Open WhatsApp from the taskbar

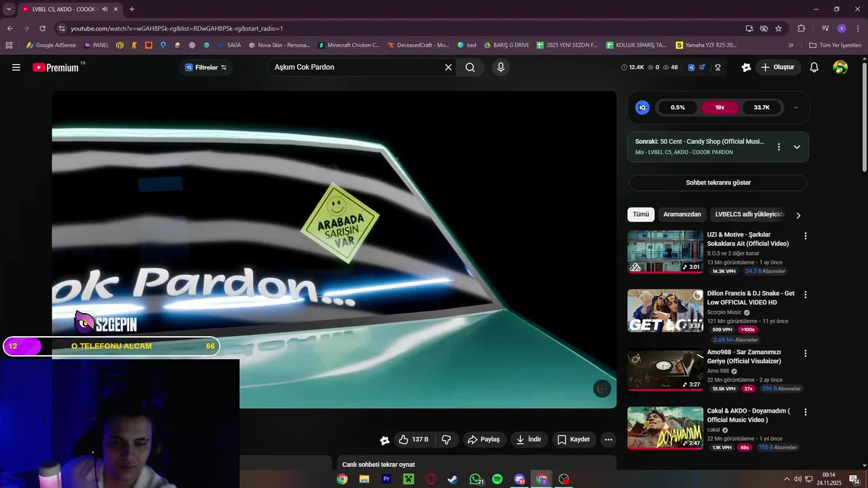(475, 479)
